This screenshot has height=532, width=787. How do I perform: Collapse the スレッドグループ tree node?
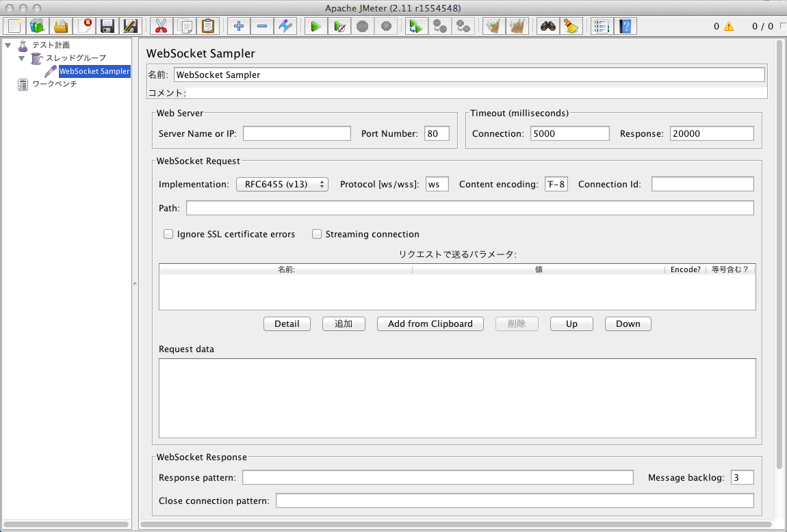[21, 58]
